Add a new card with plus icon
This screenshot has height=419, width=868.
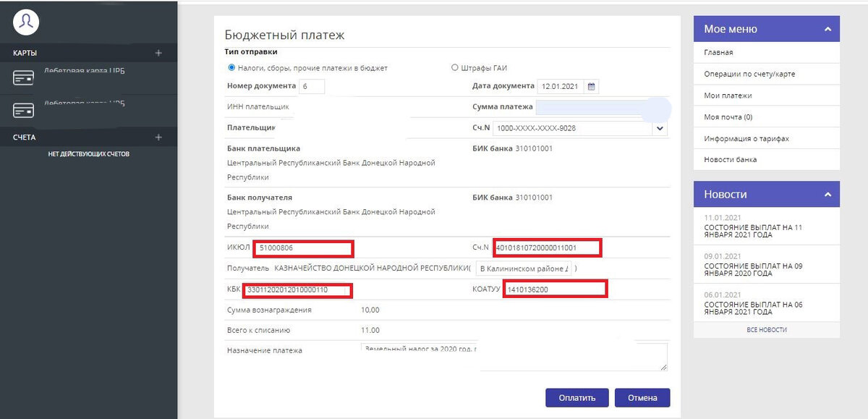coord(158,53)
